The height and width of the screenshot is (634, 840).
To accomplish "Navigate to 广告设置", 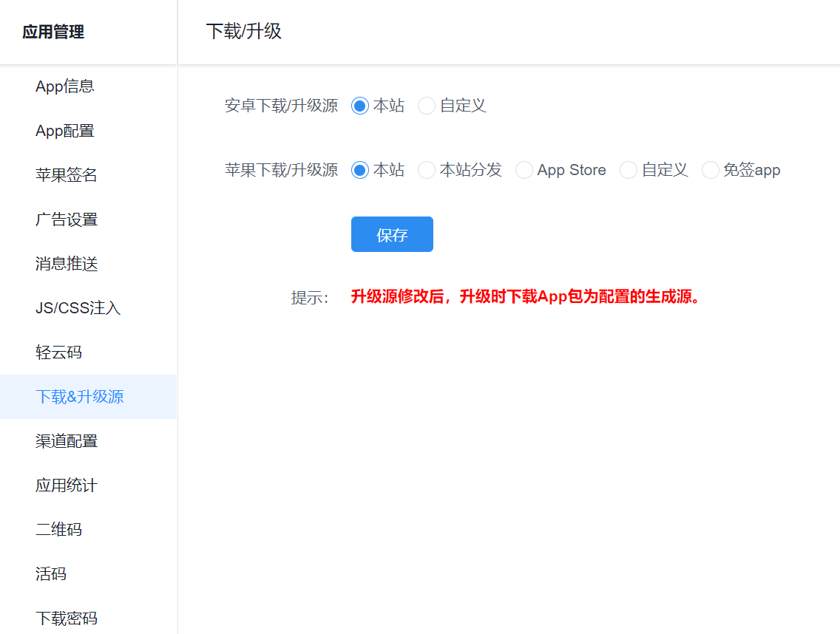I will pos(67,219).
